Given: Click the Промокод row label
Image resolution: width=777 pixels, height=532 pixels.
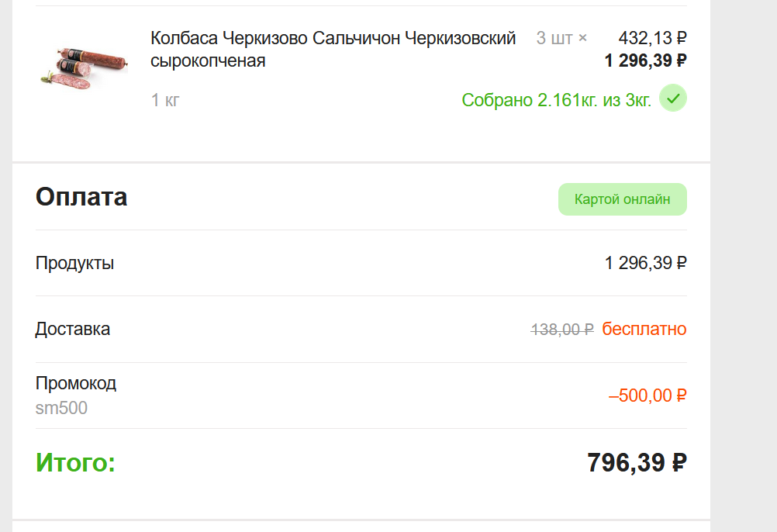Looking at the screenshot, I should point(76,383).
